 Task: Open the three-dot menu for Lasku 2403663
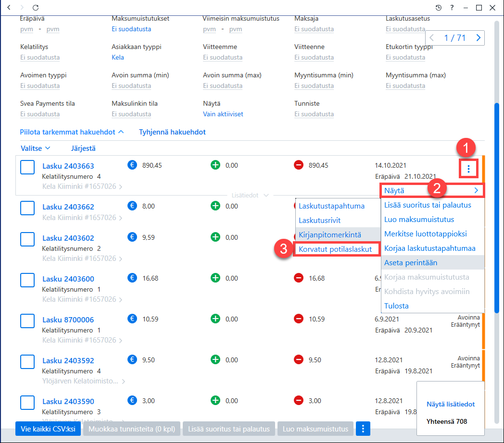[468, 168]
